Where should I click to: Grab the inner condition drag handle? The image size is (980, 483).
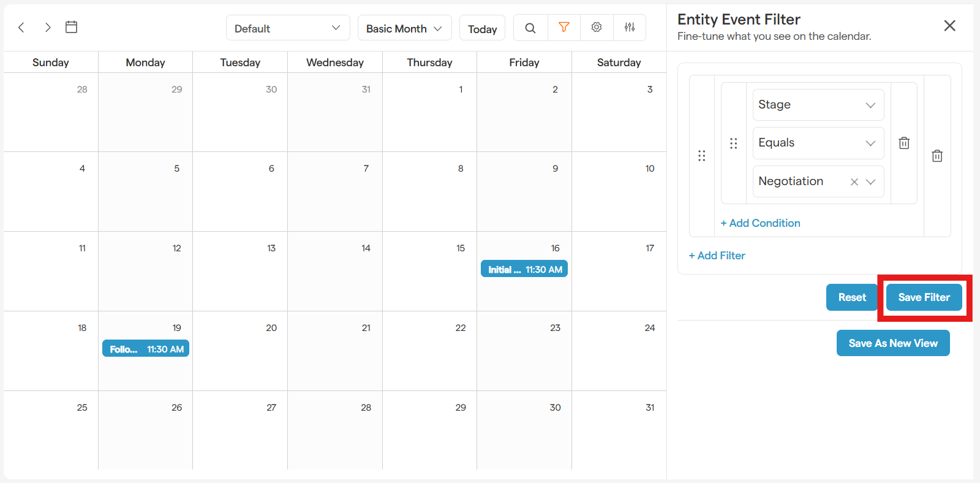[x=734, y=143]
